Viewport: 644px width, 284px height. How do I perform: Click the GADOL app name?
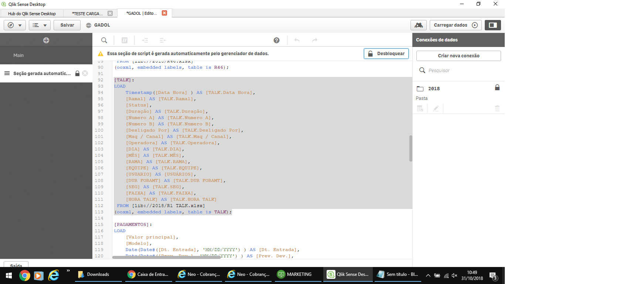click(102, 25)
